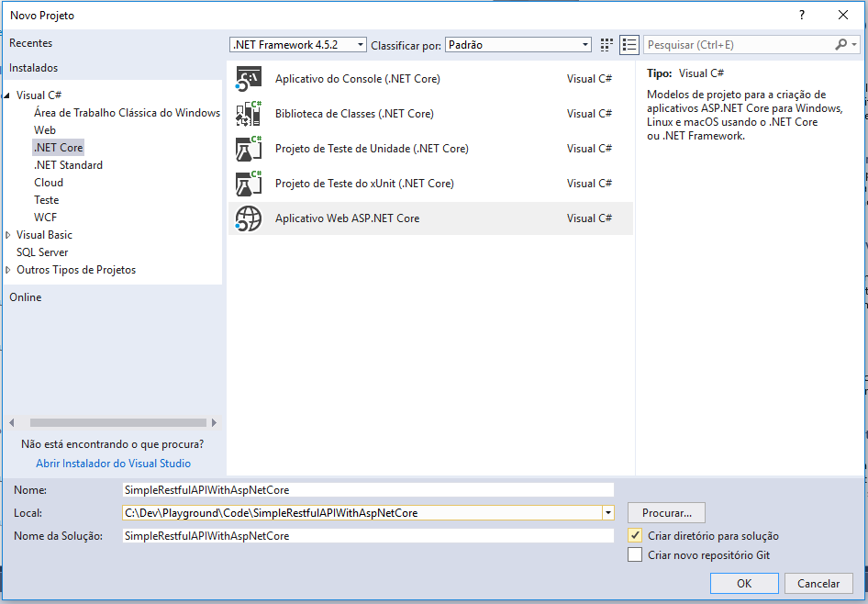
Task: Click Procurar to browse for folder
Action: coord(666,512)
